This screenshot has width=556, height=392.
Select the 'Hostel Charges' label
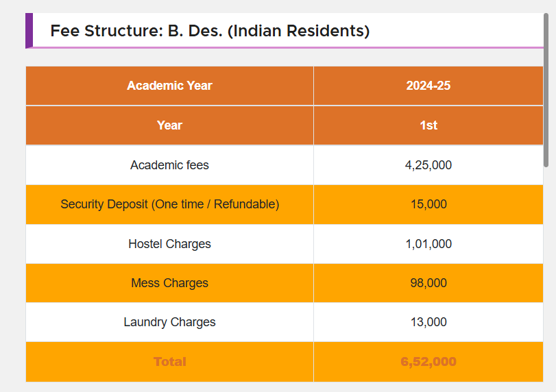[169, 244]
